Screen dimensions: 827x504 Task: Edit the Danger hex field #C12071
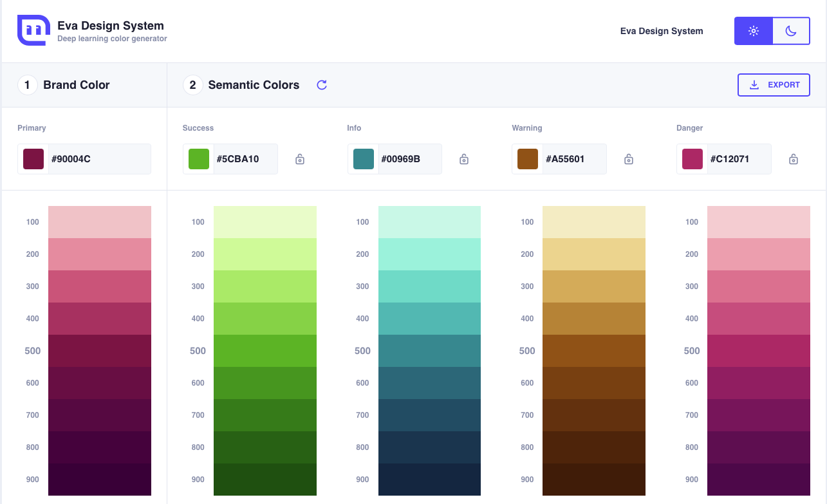739,159
